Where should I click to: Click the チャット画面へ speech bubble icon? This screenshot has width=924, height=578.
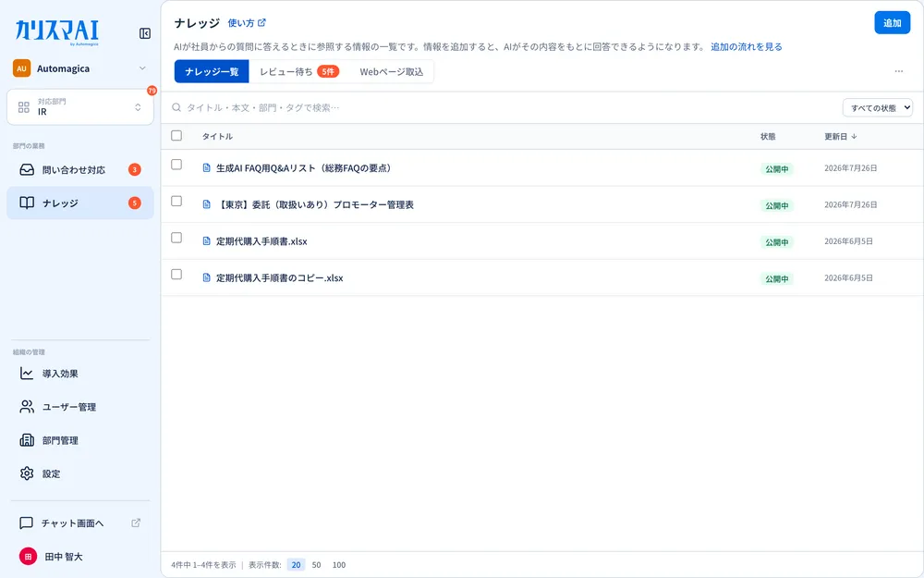click(x=26, y=523)
